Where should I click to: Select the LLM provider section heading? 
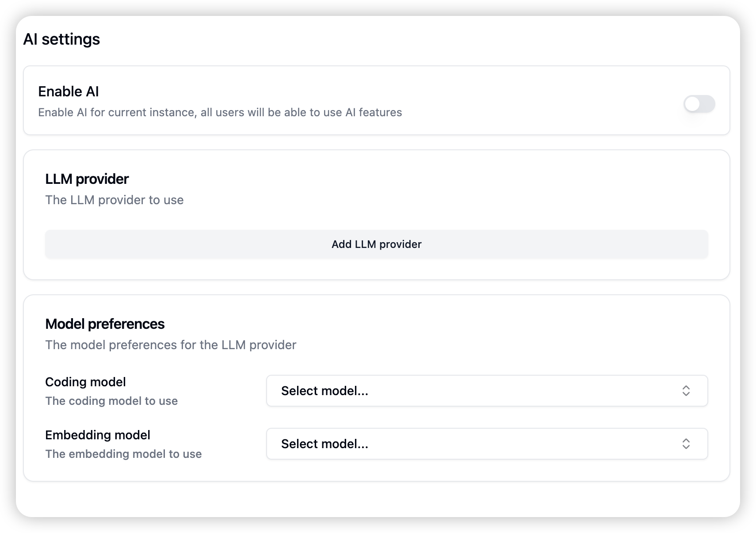coord(87,179)
